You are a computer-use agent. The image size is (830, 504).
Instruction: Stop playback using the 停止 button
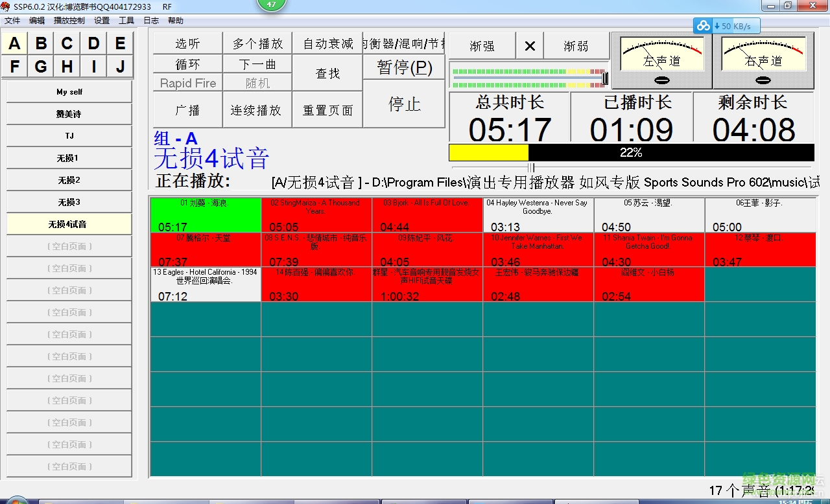(404, 104)
